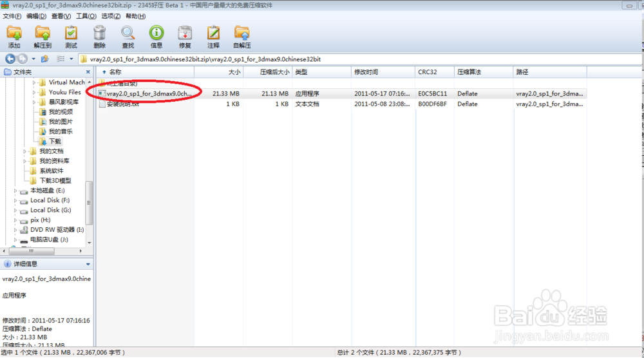This screenshot has height=358, width=644.
Task: Click the Test (测试) toolbar icon
Action: [x=71, y=37]
